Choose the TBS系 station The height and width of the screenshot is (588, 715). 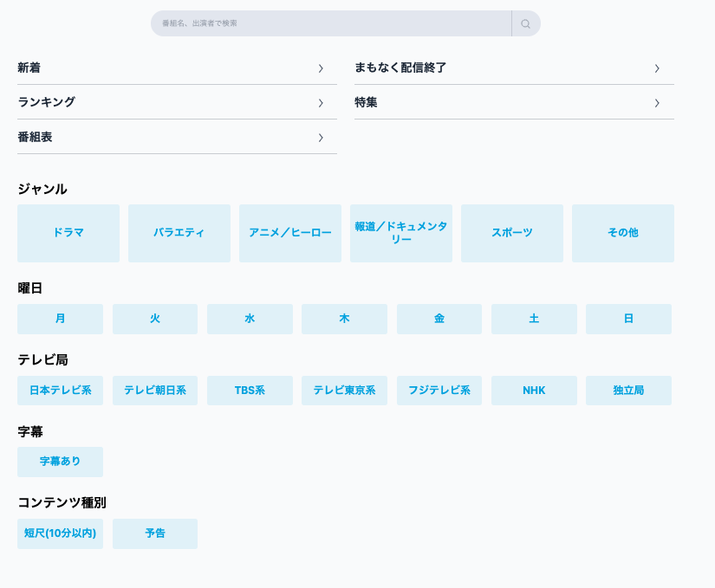point(250,391)
